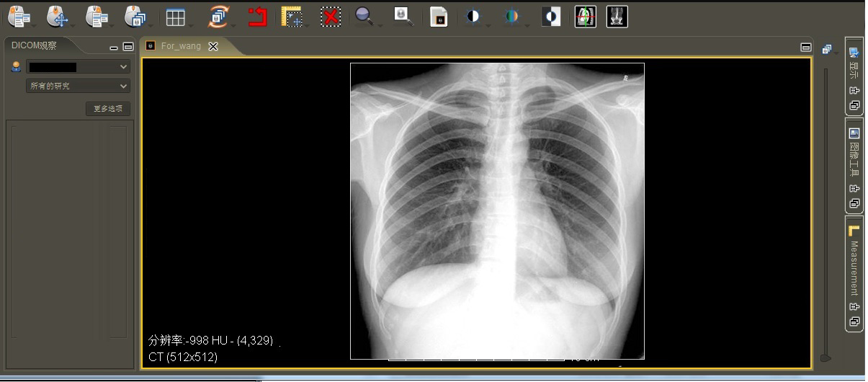Open the orthogonal view icon with green crosshair
The height and width of the screenshot is (382, 868).
pyautogui.click(x=586, y=17)
